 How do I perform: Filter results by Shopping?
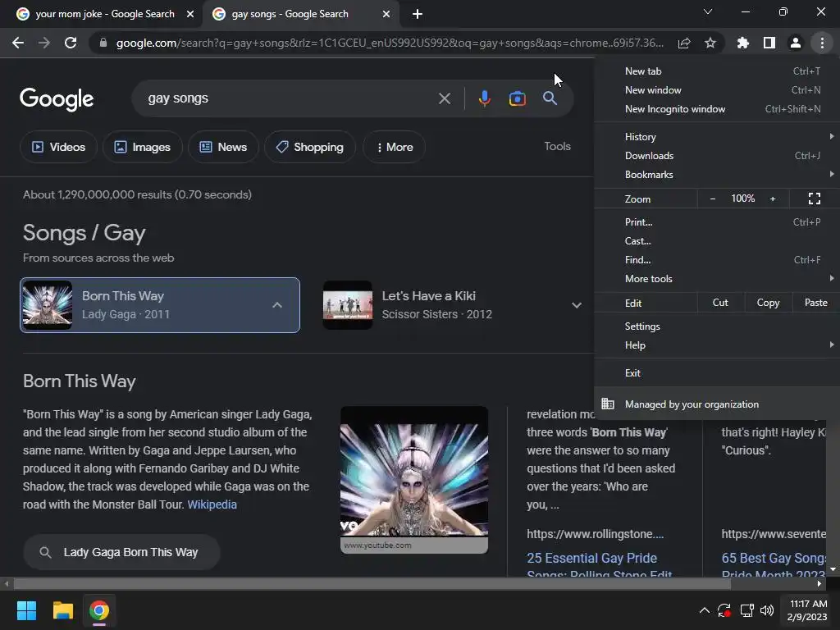pos(309,147)
